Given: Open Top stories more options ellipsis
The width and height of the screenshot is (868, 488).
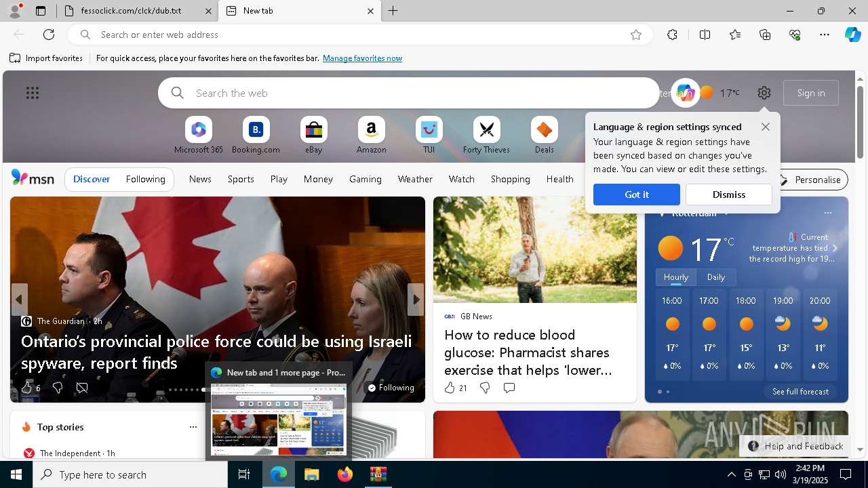Looking at the screenshot, I should click(x=193, y=427).
